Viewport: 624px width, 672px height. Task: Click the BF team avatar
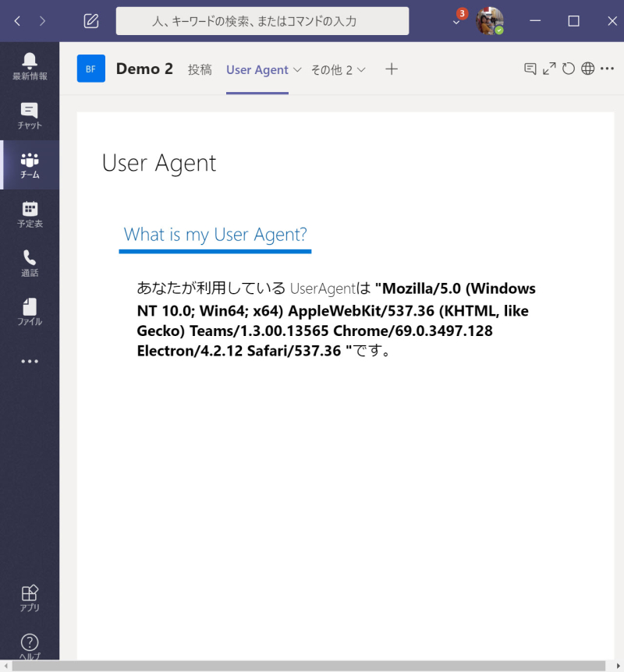tap(91, 69)
